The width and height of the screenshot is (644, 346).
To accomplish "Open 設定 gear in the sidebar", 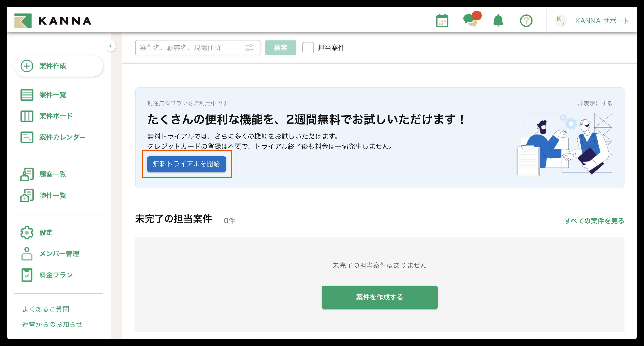I will click(x=46, y=232).
